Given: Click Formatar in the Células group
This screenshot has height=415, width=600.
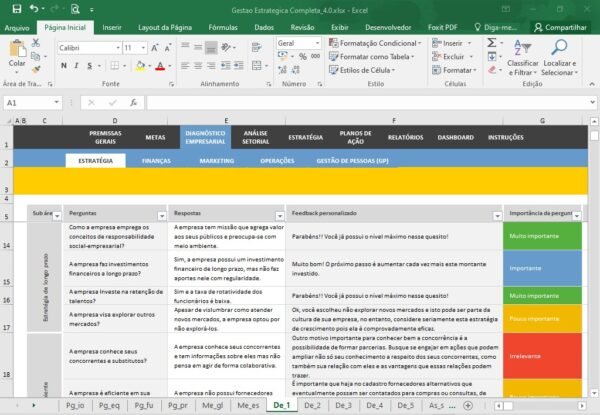Looking at the screenshot, I should pos(454,70).
